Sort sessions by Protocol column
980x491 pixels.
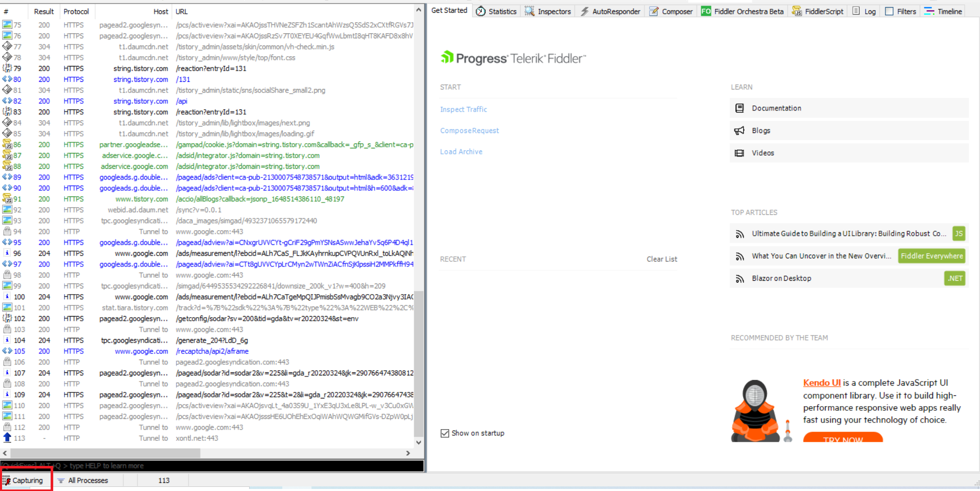tap(76, 11)
